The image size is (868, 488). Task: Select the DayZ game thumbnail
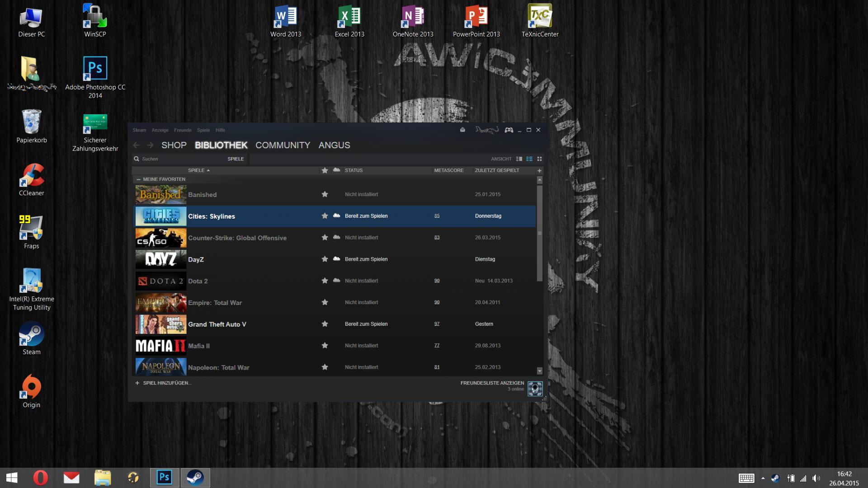(x=161, y=259)
